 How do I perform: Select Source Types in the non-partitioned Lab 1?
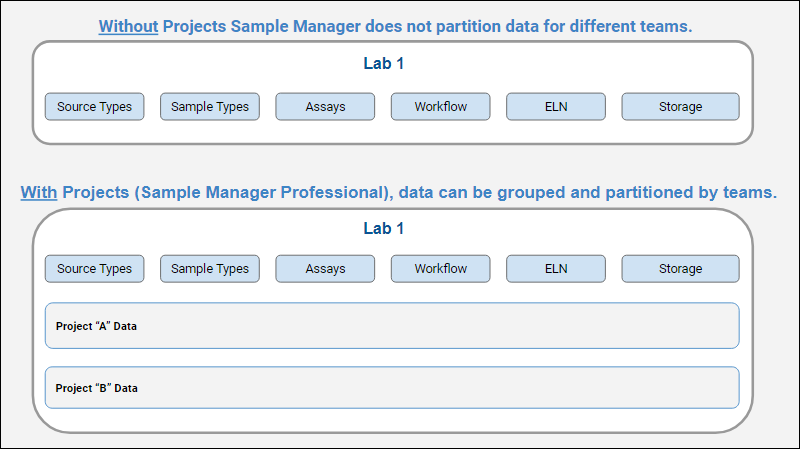point(95,106)
